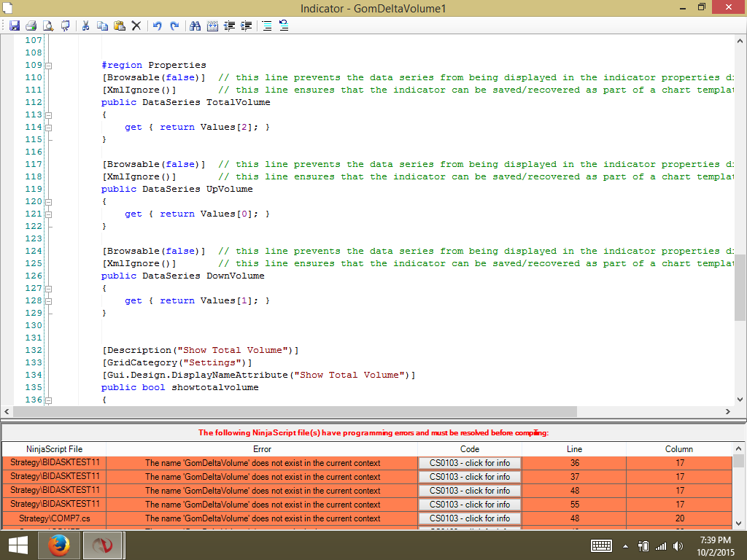Viewport: 747px width, 560px height.
Task: Undo the last edit
Action: tap(158, 26)
